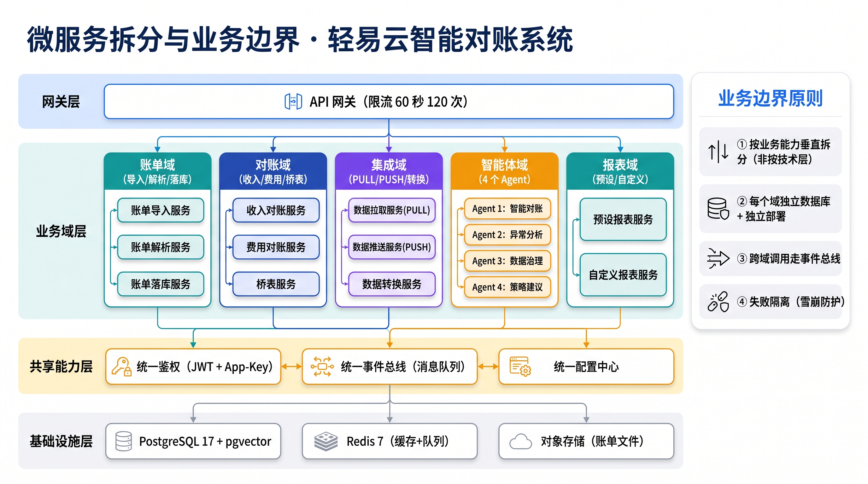This screenshot has height=484, width=868.
Task: Click the API gateway icon
Action: point(293,101)
